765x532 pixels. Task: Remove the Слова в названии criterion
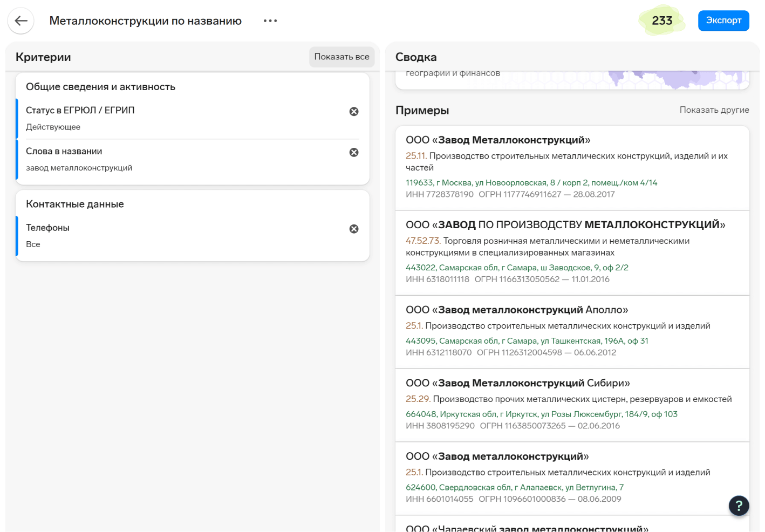[354, 153]
